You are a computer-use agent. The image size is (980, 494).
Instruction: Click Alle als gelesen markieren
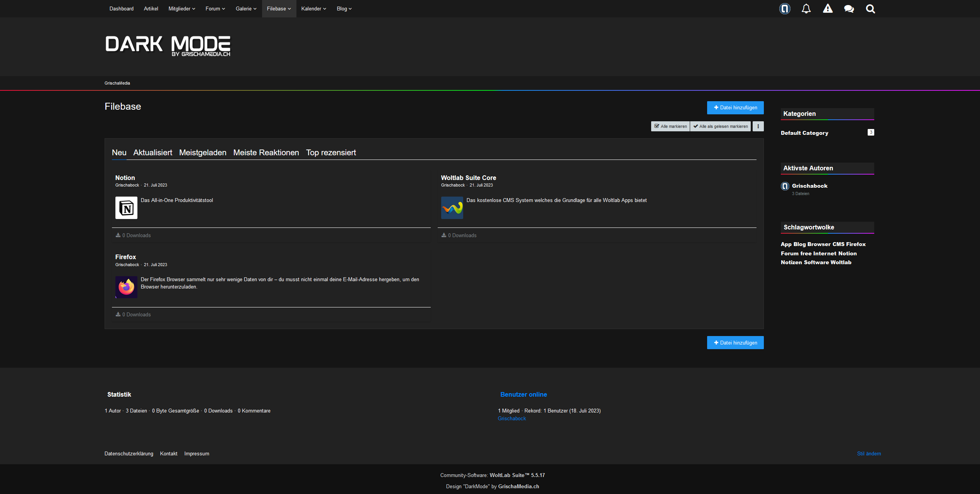(720, 126)
